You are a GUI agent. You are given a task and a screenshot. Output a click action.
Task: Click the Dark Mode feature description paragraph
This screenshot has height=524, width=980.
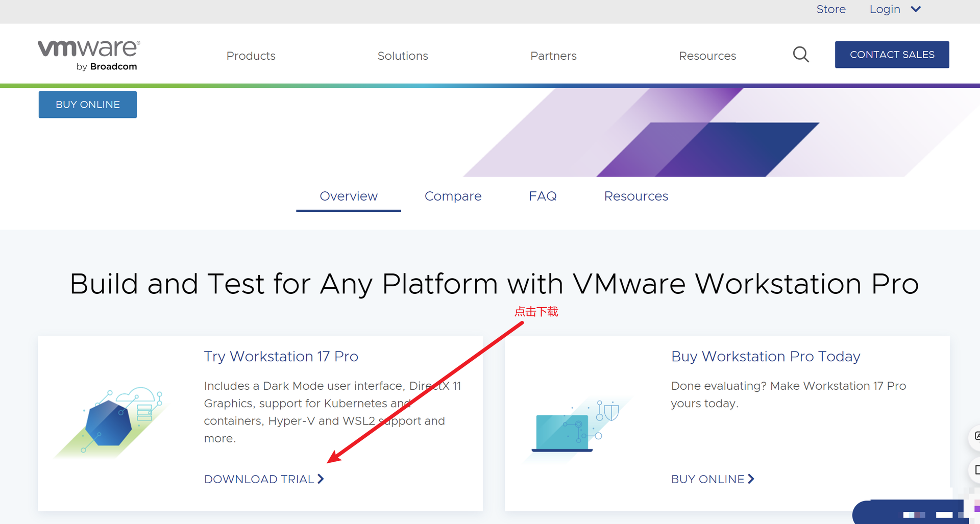pyautogui.click(x=332, y=412)
